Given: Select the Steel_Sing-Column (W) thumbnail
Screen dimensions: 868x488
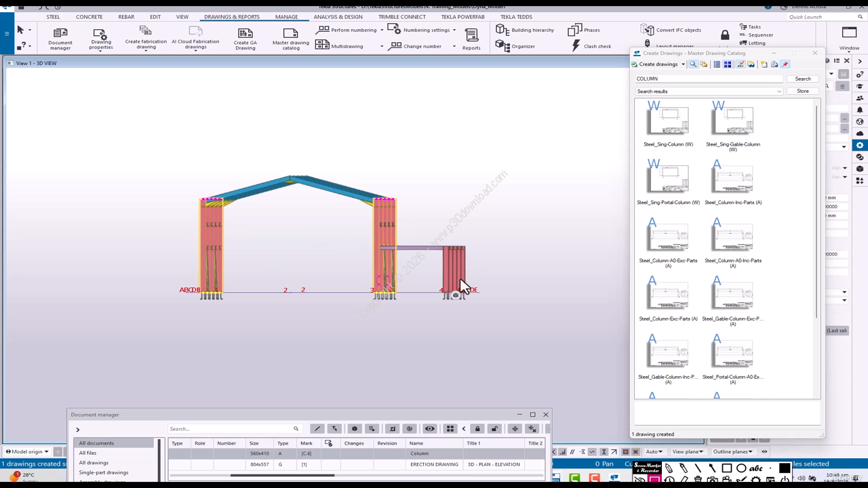Looking at the screenshot, I should pos(668,122).
